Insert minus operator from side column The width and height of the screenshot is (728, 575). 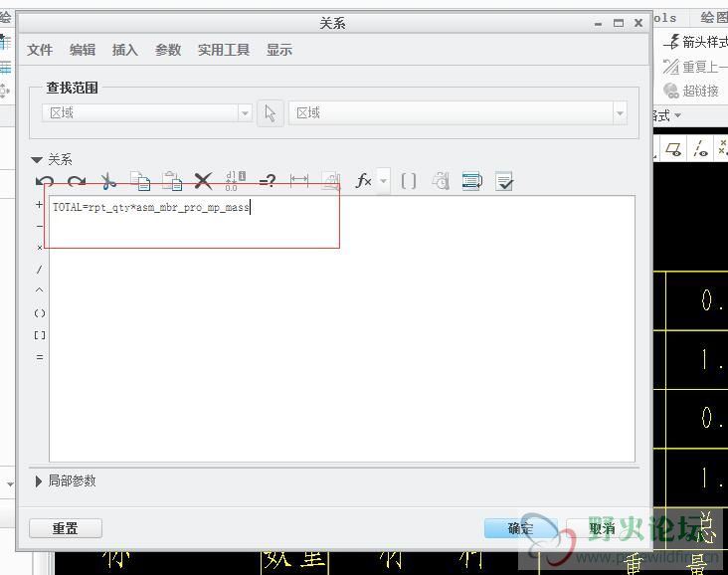click(40, 226)
